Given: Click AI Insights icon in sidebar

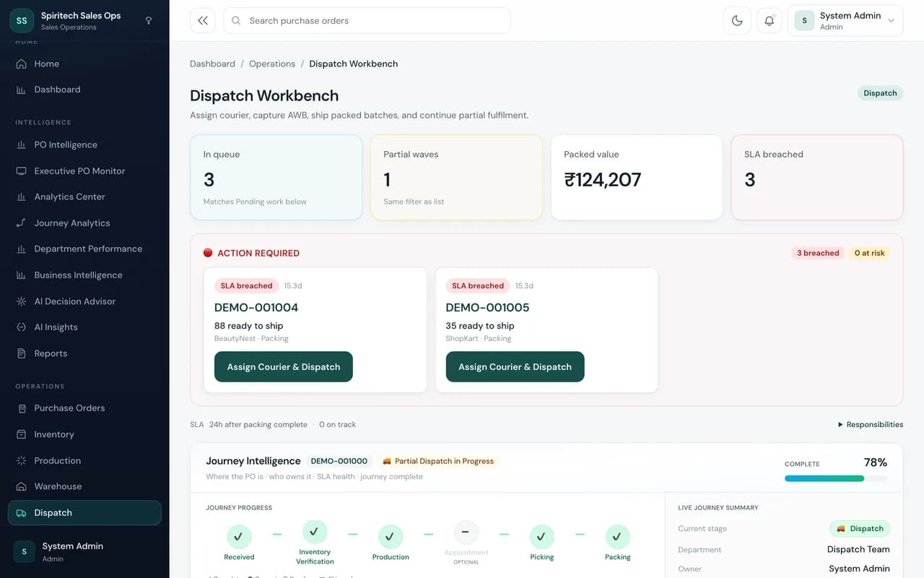Looking at the screenshot, I should click(x=21, y=327).
